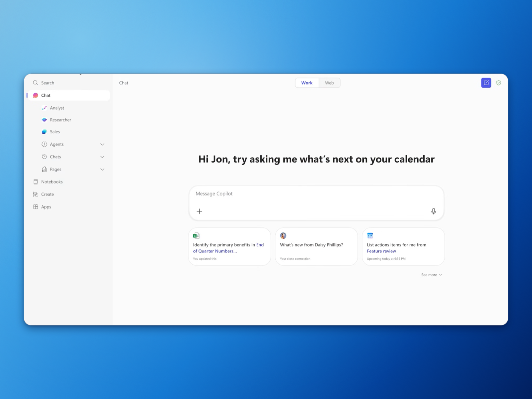
Task: Click the search magnifier icon
Action: coord(35,83)
